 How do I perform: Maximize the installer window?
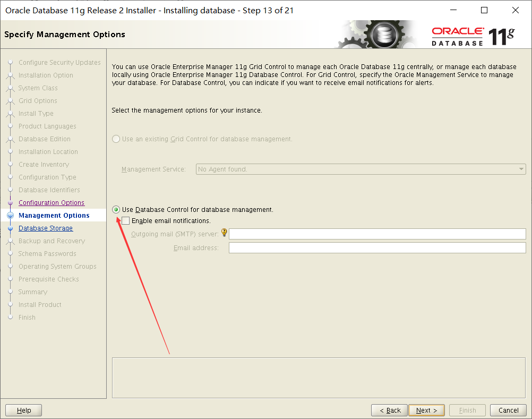484,10
